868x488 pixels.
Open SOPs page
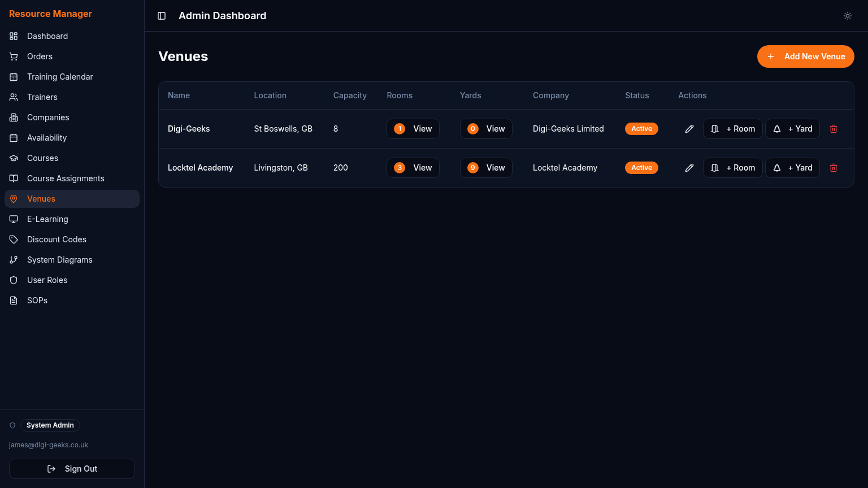pyautogui.click(x=72, y=300)
